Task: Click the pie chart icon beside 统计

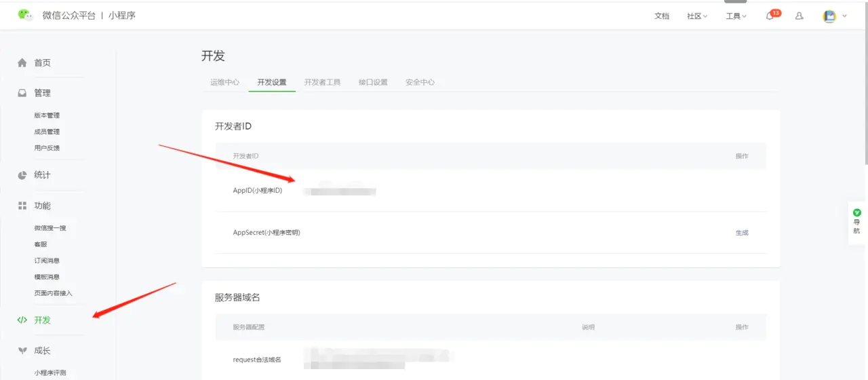Action: 22,175
